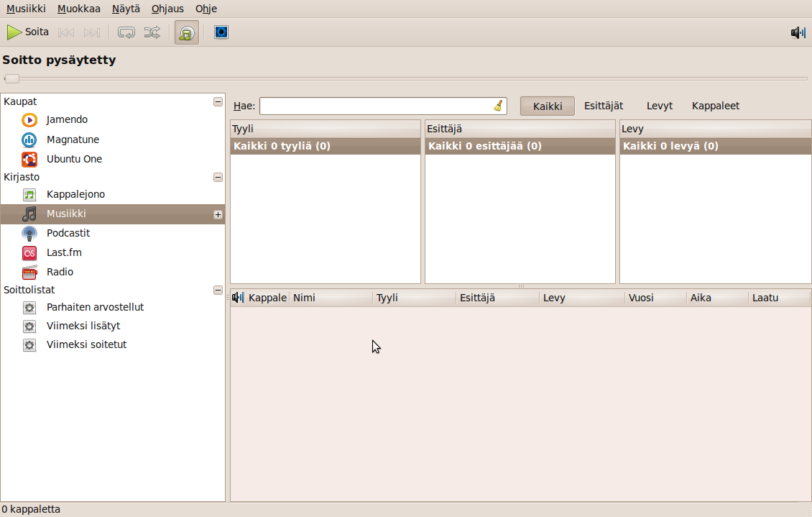
Task: Open the visualization toolbar icon
Action: [x=221, y=32]
